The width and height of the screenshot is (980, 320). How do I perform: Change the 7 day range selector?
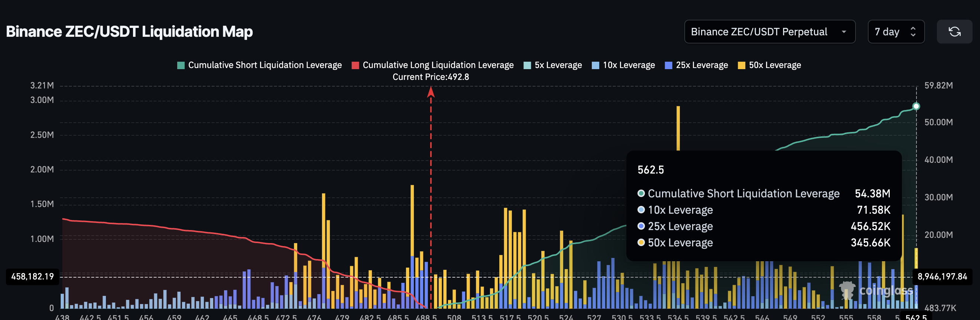[x=896, y=32]
